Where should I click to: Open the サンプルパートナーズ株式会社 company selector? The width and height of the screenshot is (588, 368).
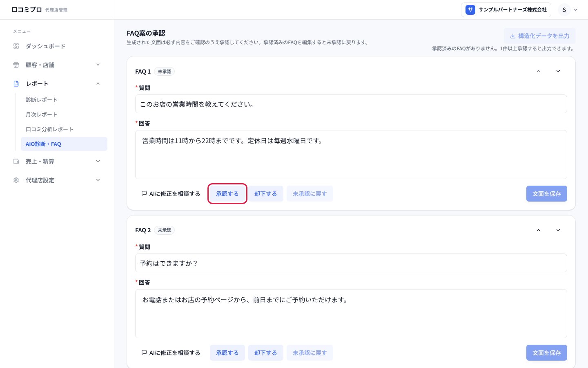[506, 10]
